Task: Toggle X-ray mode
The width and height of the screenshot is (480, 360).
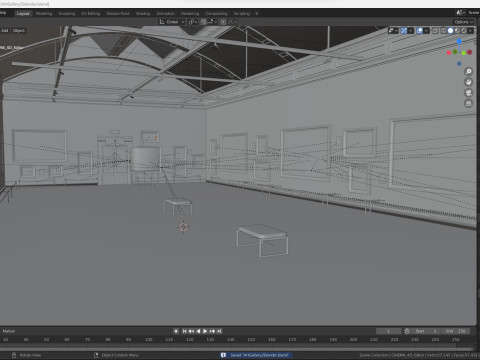Action: tap(435, 31)
